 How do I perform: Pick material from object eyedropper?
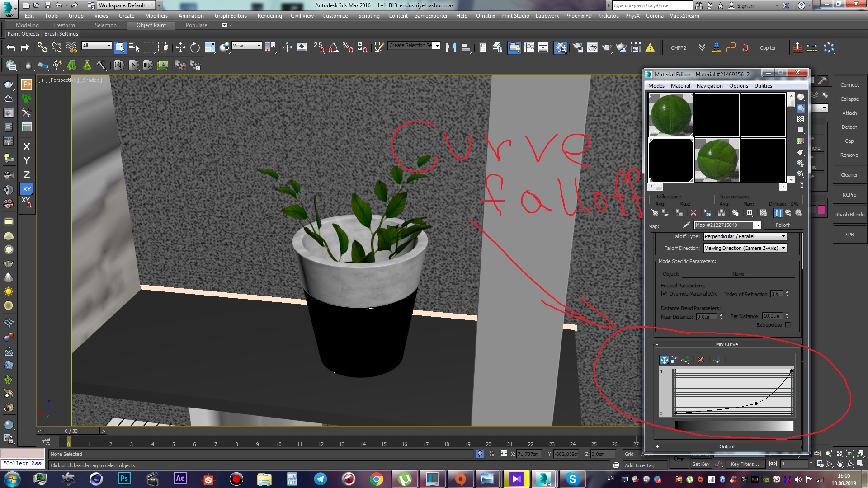click(x=686, y=225)
